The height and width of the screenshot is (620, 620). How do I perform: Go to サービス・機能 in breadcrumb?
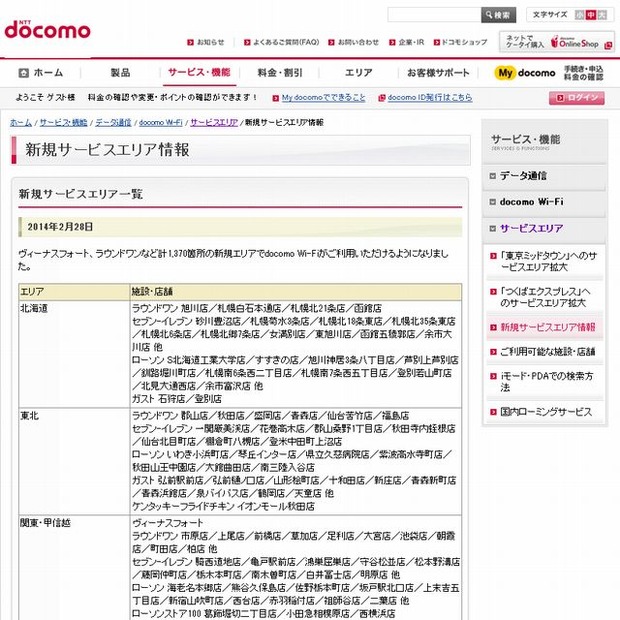(x=63, y=123)
